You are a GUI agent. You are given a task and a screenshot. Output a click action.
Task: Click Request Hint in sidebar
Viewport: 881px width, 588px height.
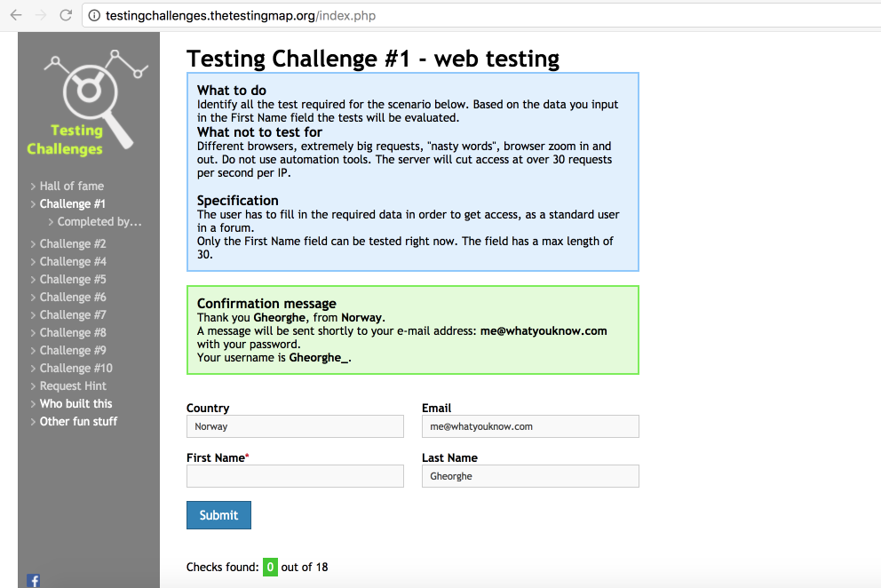pos(73,385)
